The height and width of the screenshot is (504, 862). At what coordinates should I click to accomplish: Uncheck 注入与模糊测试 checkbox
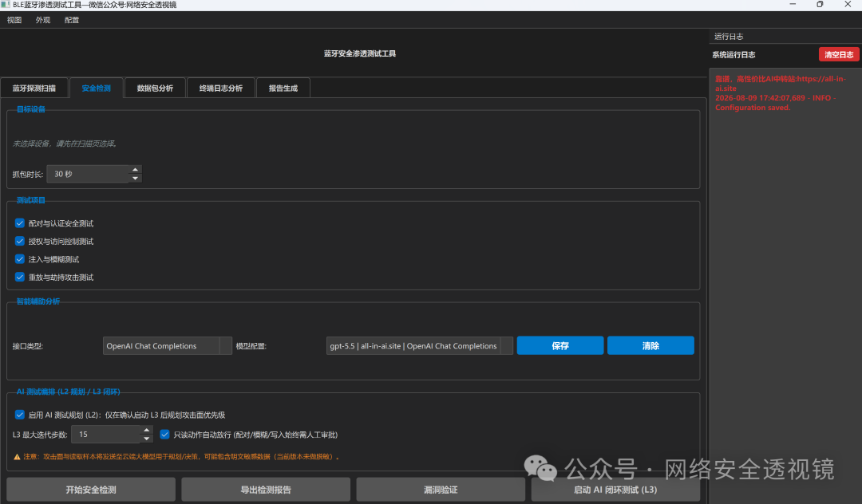click(x=20, y=259)
